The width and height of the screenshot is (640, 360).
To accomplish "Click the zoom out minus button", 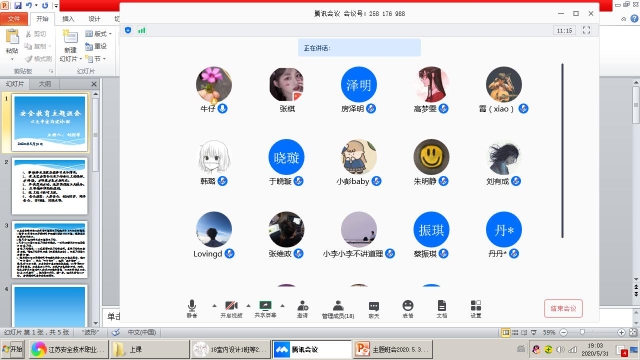I will pos(564,333).
